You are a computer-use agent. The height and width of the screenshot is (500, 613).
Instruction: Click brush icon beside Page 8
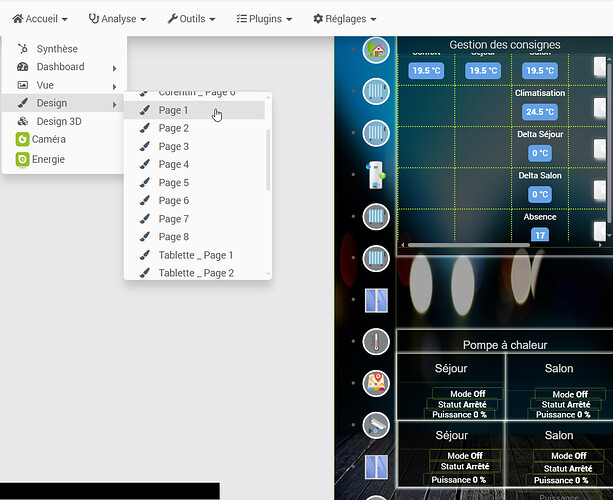145,237
